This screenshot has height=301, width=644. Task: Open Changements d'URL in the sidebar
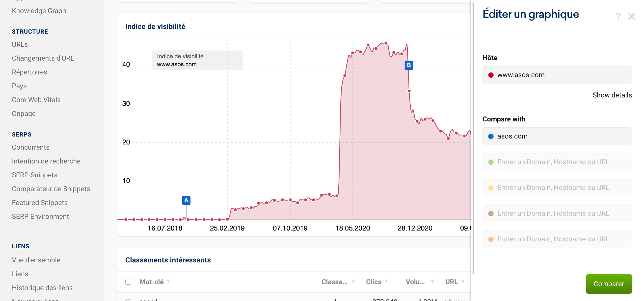[x=43, y=58]
